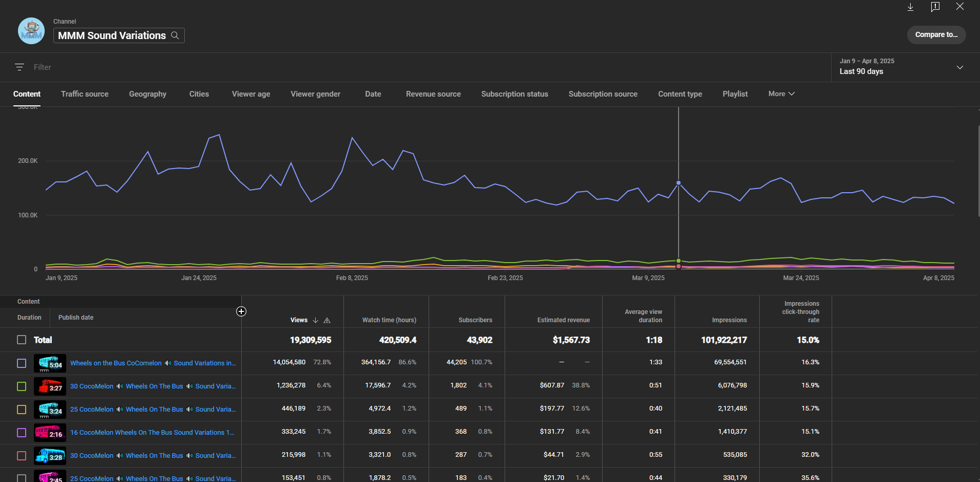Screen dimensions: 980x482
Task: Click the 3:27 red bus thumbnail
Action: [50, 386]
